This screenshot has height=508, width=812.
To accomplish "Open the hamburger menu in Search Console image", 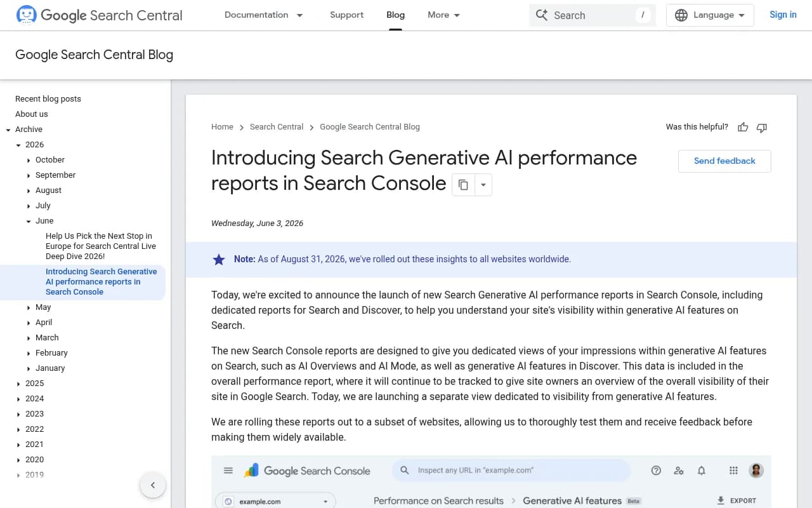I will point(228,471).
